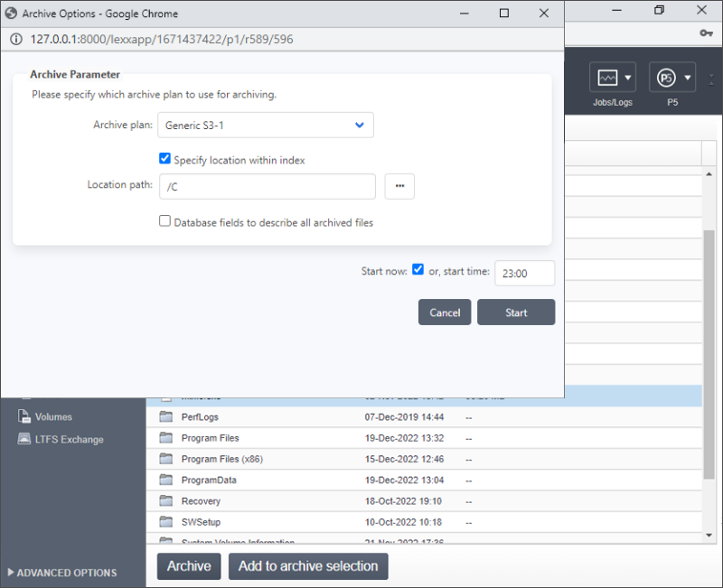This screenshot has width=723, height=588.
Task: Select LTFS Exchange in the sidebar
Action: 70,439
